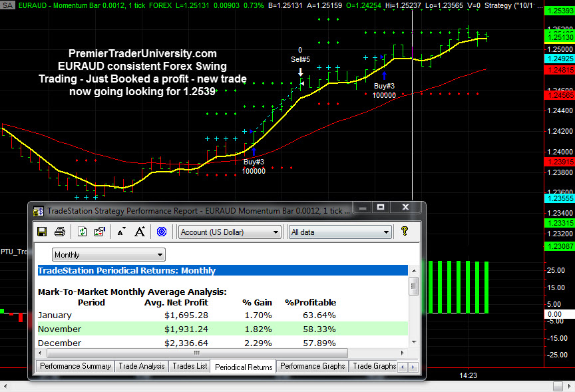The height and width of the screenshot is (392, 575).
Task: Click the report horizontal scrollbar thumb
Action: tap(197, 353)
